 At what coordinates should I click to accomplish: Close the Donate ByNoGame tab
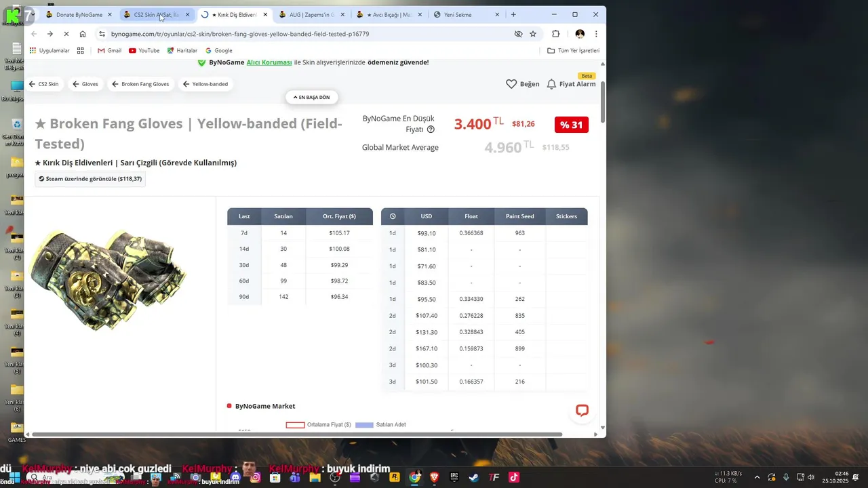point(109,14)
